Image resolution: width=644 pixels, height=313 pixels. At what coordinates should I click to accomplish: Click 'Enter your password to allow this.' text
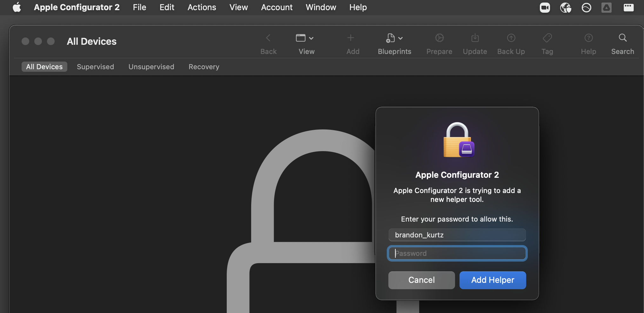click(x=457, y=219)
